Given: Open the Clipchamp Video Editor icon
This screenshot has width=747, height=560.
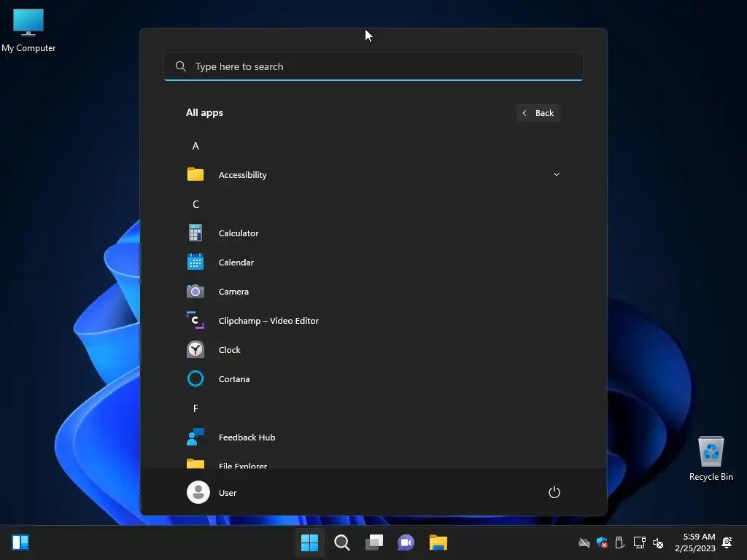Looking at the screenshot, I should (196, 321).
